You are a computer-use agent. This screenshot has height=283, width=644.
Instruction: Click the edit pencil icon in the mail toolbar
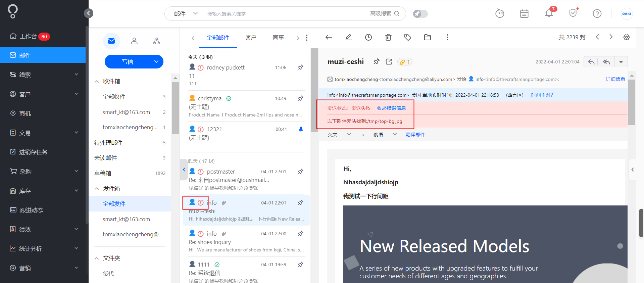(349, 37)
